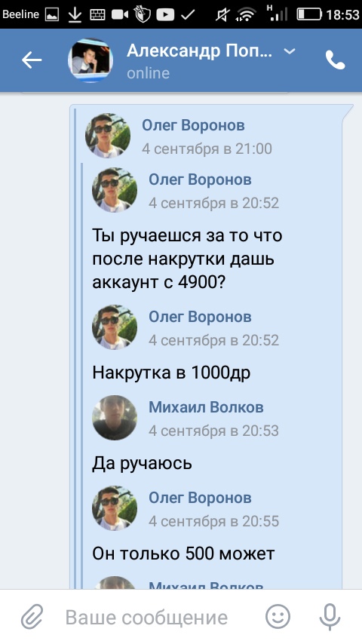The height and width of the screenshot is (644, 362).
Task: Tap the Wi-Fi status bar icon
Action: [246, 15]
